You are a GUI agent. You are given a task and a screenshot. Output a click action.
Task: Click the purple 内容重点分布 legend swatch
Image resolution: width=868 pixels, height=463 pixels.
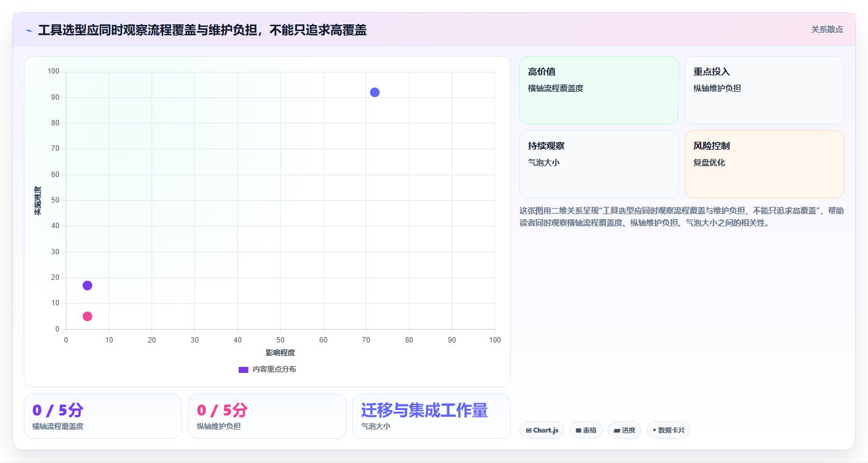pyautogui.click(x=243, y=369)
